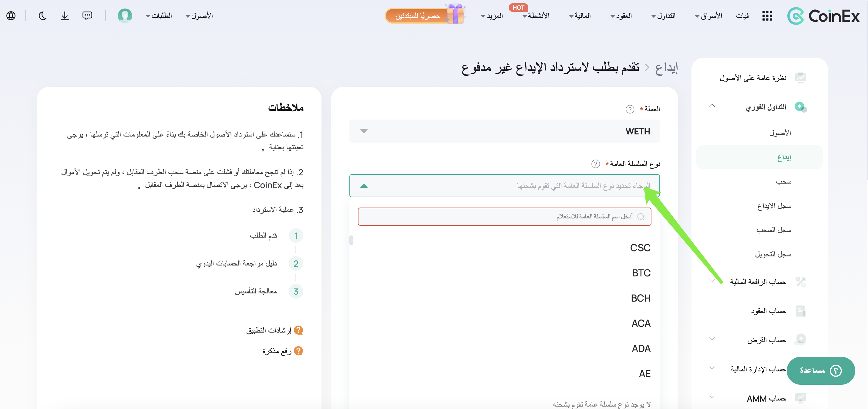Click question icon beside رفع مذكرة
868x409 pixels.
click(298, 351)
